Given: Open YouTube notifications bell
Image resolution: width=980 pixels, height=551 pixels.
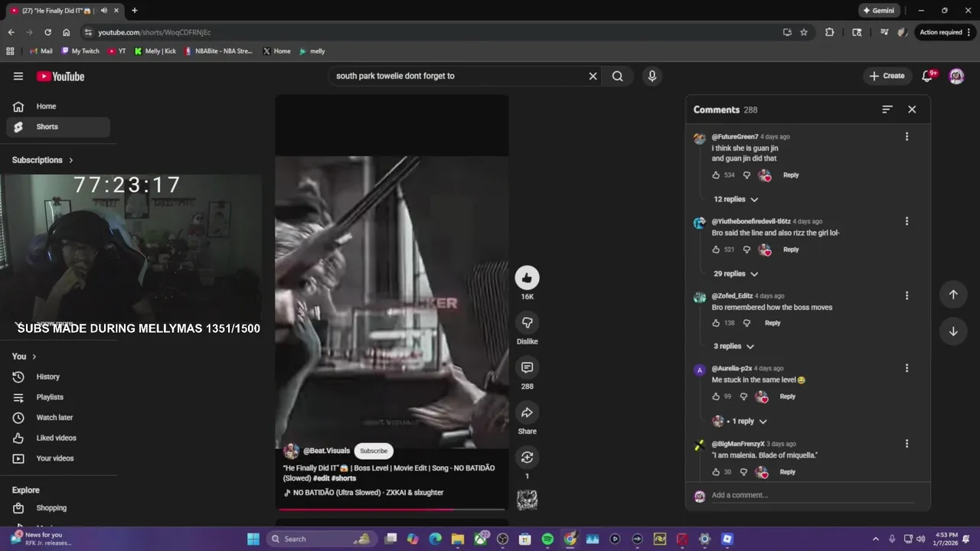Looking at the screenshot, I should [927, 76].
